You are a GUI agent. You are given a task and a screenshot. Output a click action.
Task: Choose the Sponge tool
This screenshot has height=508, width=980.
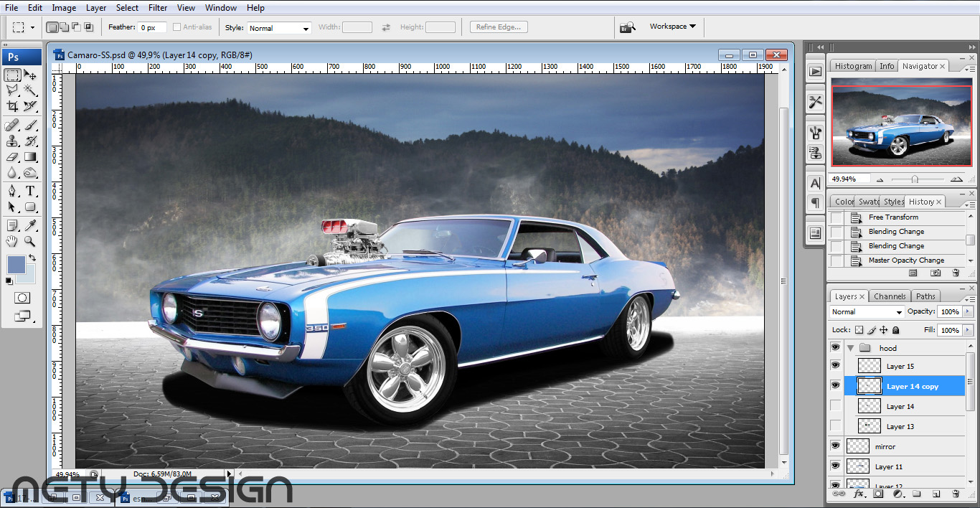click(30, 173)
